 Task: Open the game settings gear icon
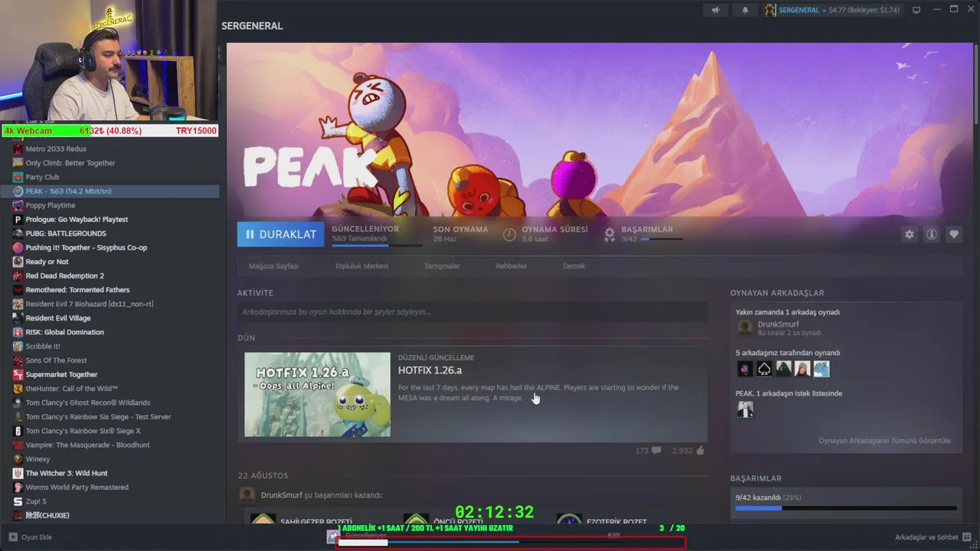(x=909, y=234)
